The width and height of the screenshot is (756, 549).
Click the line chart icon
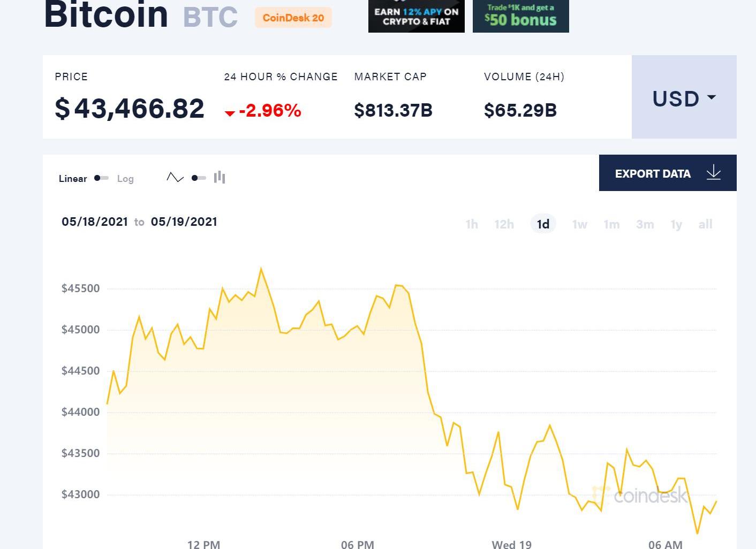tap(175, 178)
